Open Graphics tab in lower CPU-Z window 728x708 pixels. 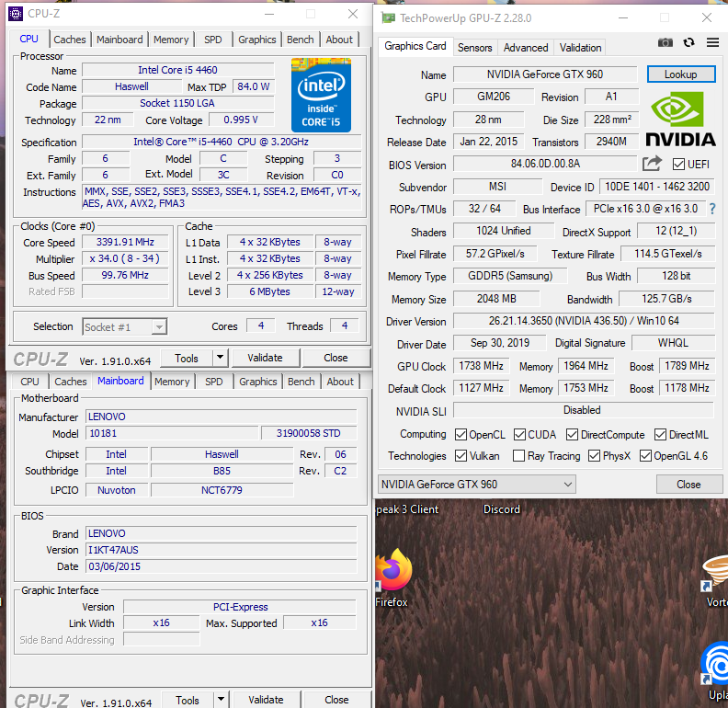click(x=258, y=382)
